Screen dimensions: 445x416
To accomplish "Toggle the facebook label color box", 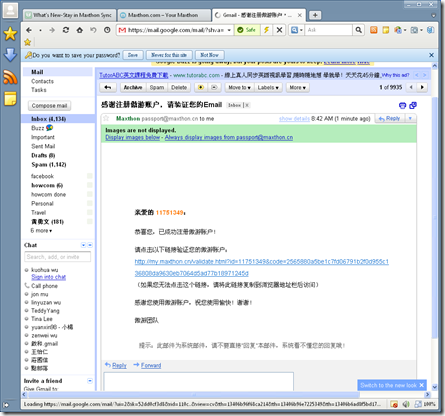I will (89, 176).
